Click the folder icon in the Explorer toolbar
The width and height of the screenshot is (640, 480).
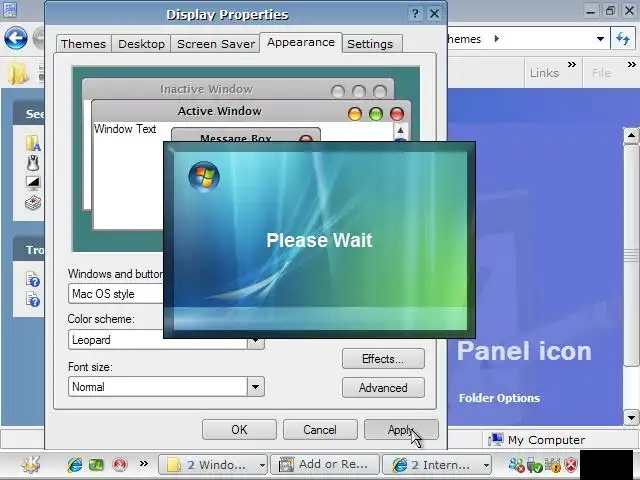point(18,73)
